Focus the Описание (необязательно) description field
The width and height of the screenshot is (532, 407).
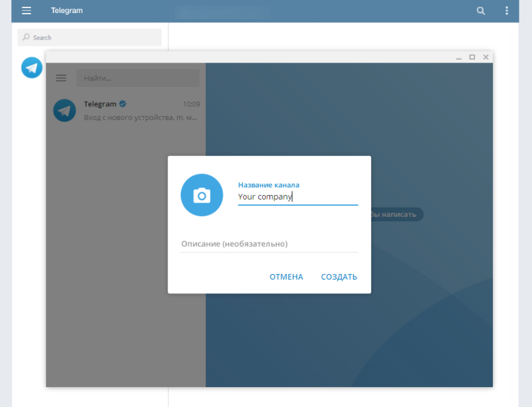269,244
